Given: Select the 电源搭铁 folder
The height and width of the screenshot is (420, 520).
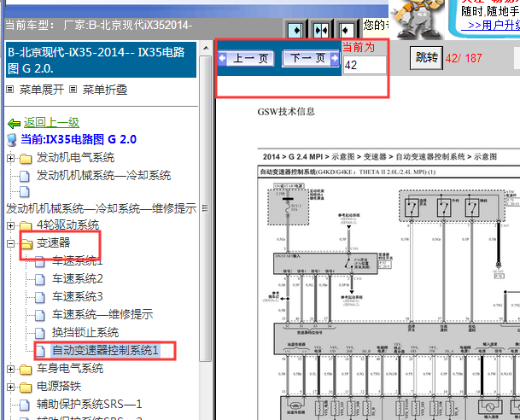Looking at the screenshot, I should pos(59,386).
